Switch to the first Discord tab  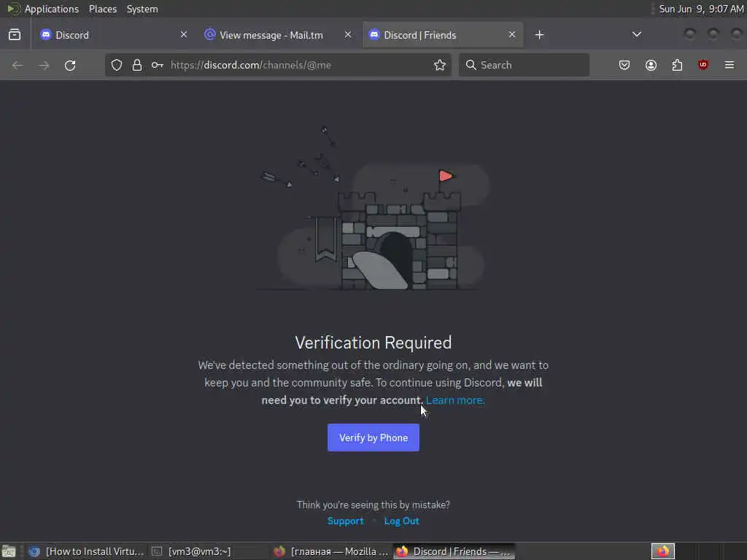tap(113, 35)
